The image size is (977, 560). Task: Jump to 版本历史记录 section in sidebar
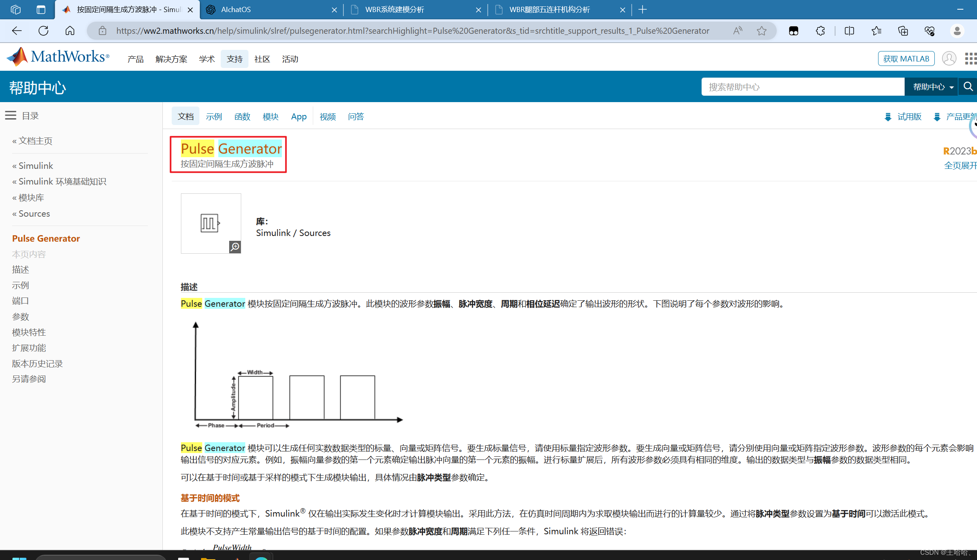(37, 363)
